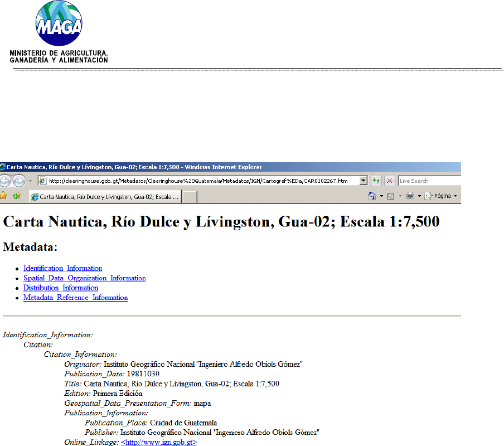Viewport: 504px width, 446px height.
Task: Open the Página menu
Action: (440, 196)
